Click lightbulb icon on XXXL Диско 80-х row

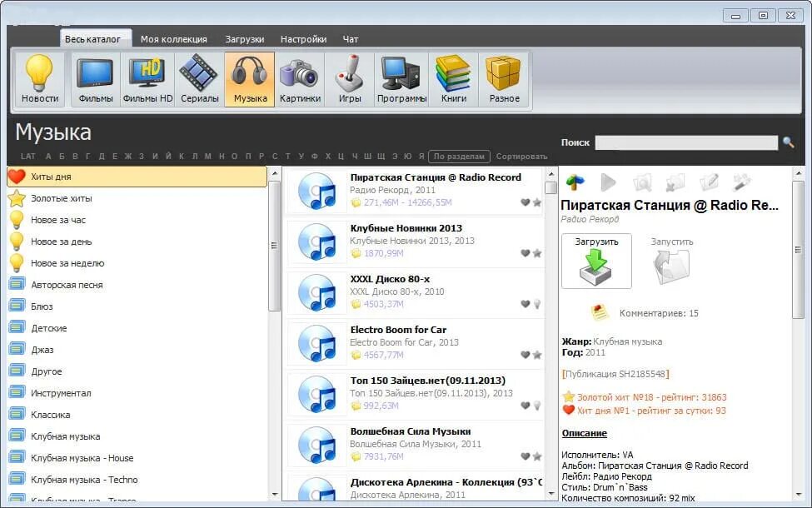[537, 304]
